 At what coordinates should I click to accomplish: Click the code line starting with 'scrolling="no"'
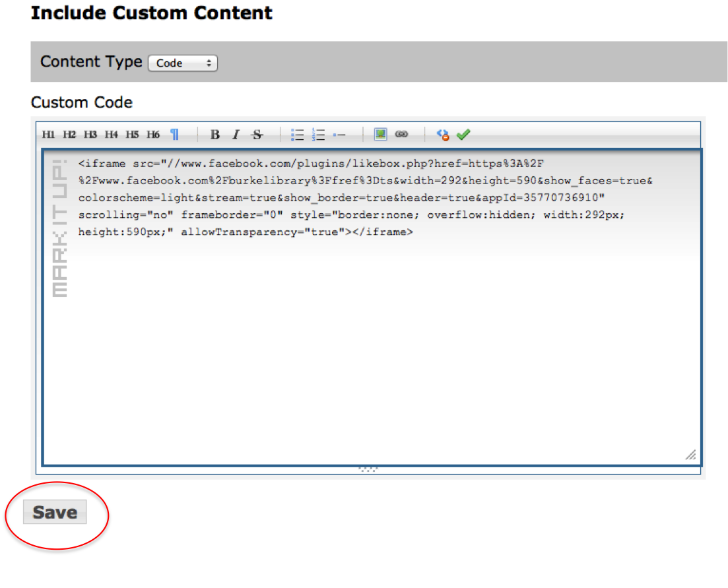pos(352,215)
